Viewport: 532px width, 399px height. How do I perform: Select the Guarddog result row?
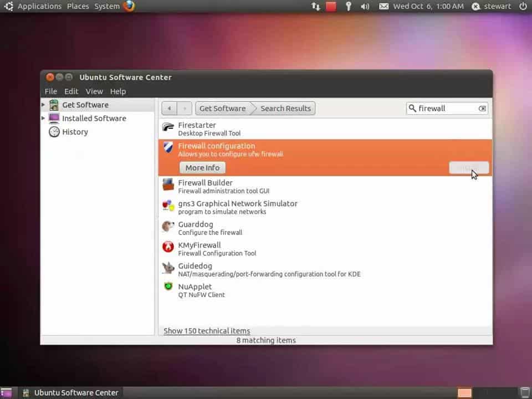[x=325, y=228]
